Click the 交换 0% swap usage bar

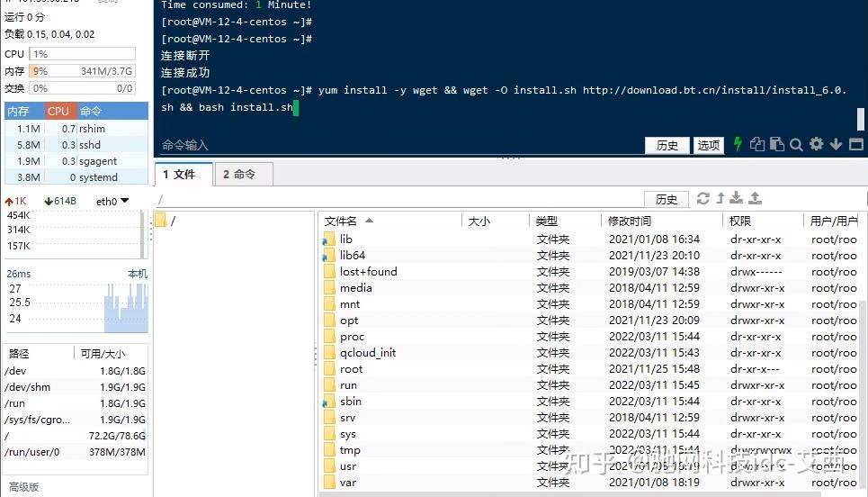83,88
